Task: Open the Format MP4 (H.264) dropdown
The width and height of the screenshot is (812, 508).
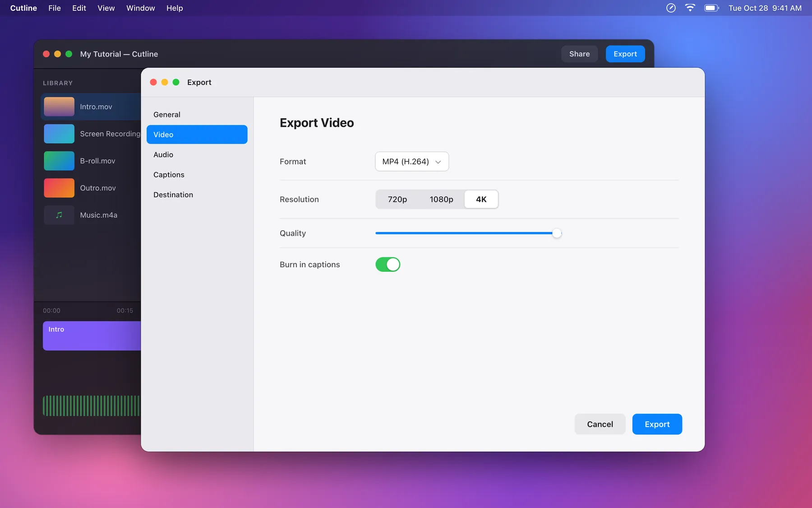Action: [412, 162]
